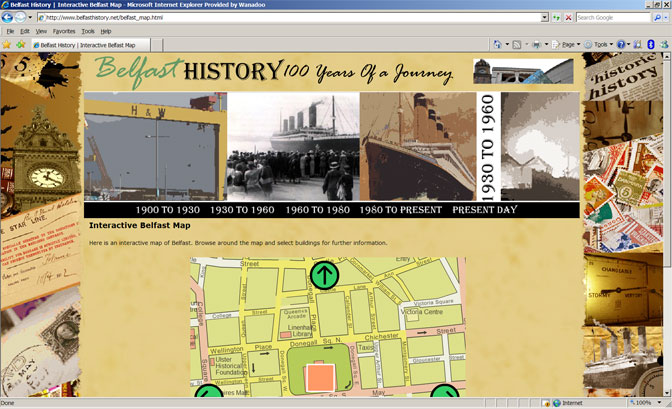This screenshot has width=672, height=409.
Task: Expand the address bar history dropdown
Action: point(545,18)
